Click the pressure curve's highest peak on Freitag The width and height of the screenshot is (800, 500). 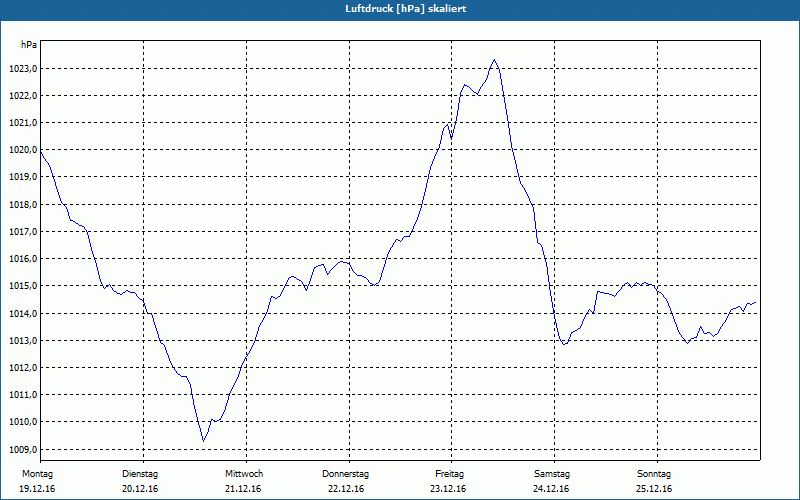click(x=494, y=60)
